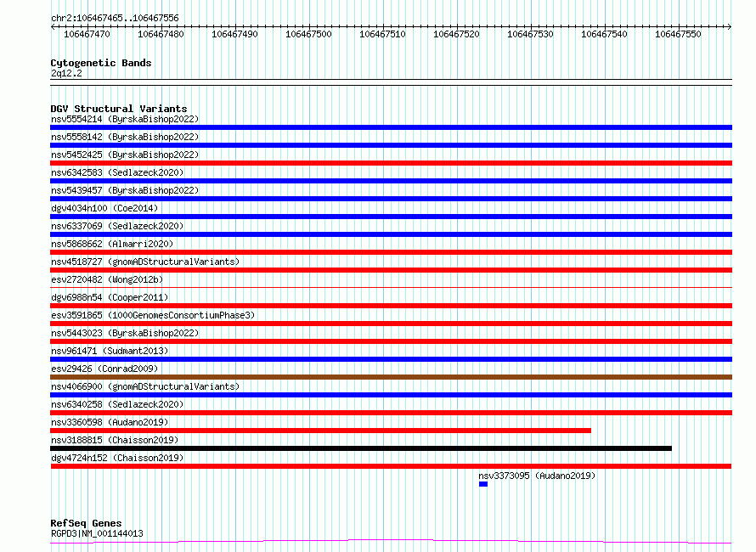This screenshot has width=756, height=552.
Task: Click the dgv4724n152 (Chaisson2019) label
Action: (x=117, y=458)
